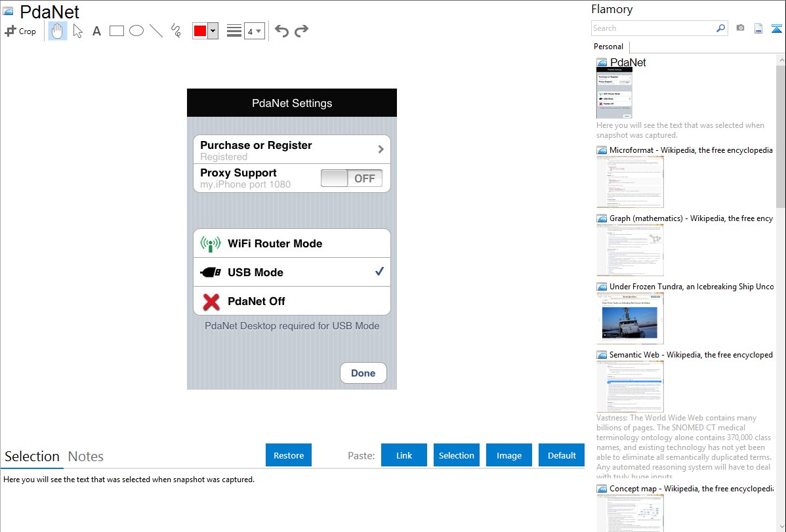Click the Restore button
Image resolution: width=786 pixels, height=532 pixels.
(289, 455)
